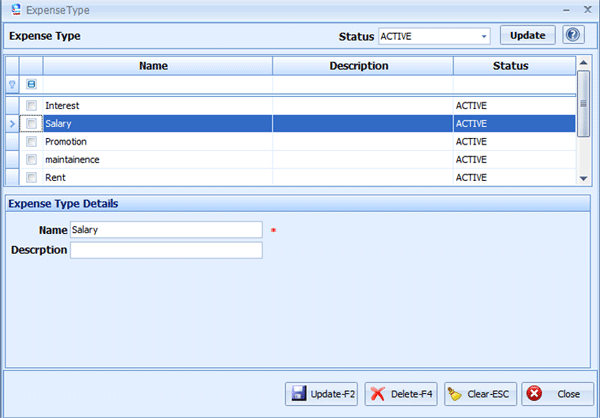Click the select-all icon in filter row
Viewport: 600px width, 418px height.
tap(31, 84)
